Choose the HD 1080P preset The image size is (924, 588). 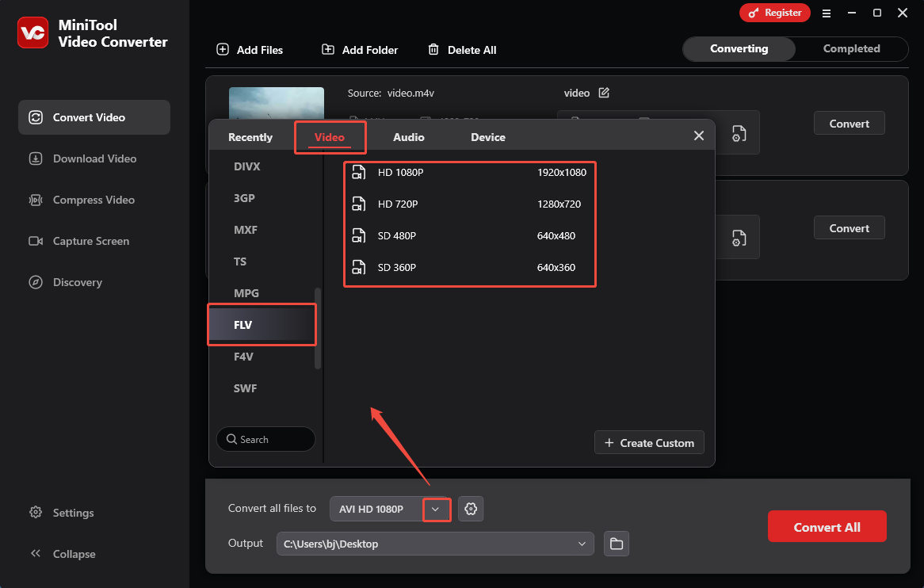470,173
